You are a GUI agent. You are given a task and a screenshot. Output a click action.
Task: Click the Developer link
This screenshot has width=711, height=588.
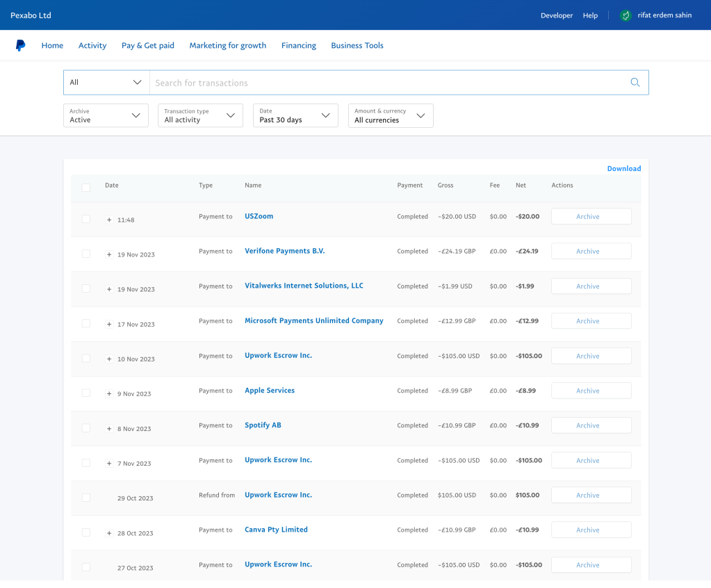point(557,15)
